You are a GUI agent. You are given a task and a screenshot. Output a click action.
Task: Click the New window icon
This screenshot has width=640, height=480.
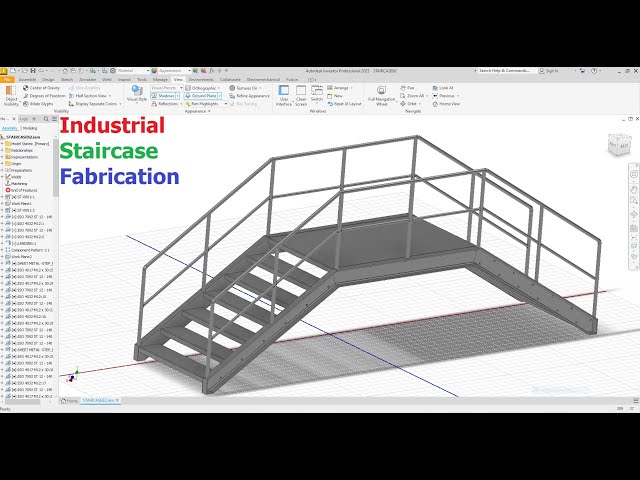[x=330, y=96]
